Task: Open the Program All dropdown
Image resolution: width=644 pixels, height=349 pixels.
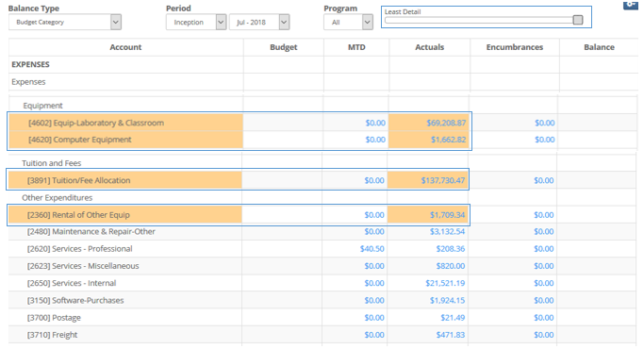Action: (348, 23)
